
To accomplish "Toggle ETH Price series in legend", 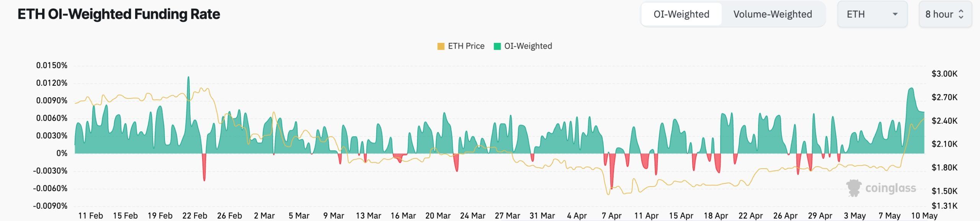I will [466, 46].
